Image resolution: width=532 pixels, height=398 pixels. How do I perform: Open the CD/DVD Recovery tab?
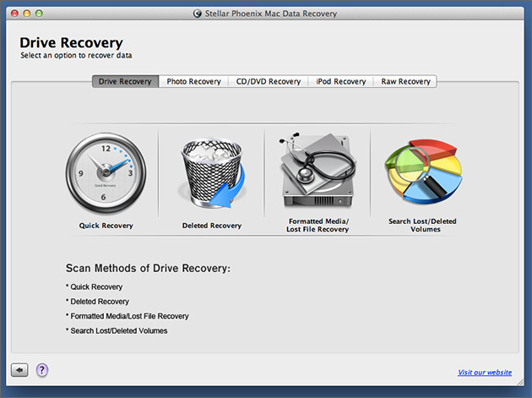[x=269, y=82]
